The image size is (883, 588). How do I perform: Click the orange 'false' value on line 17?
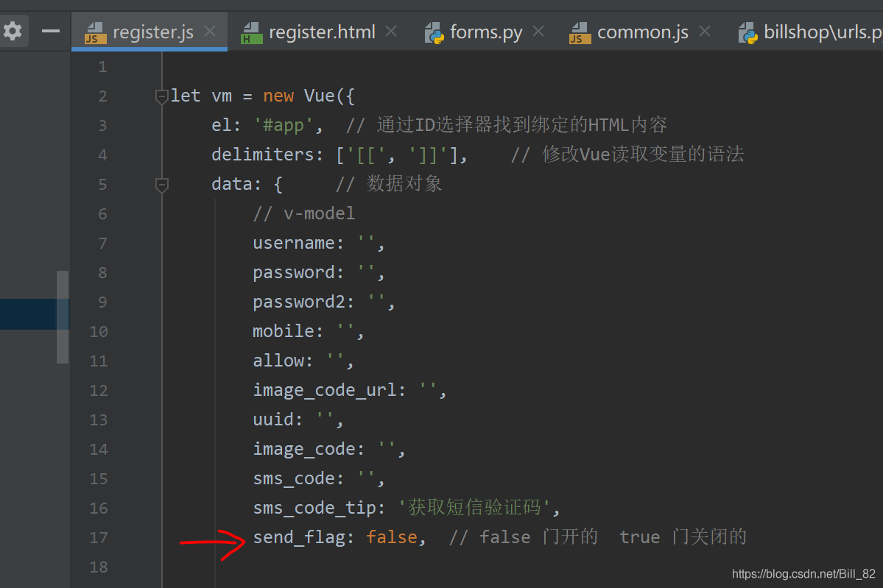click(391, 537)
